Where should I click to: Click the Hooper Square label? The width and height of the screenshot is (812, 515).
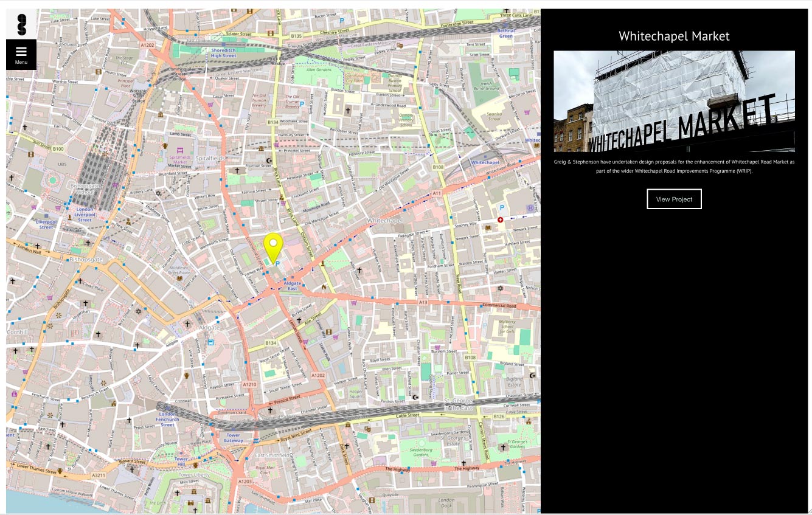coord(356,393)
